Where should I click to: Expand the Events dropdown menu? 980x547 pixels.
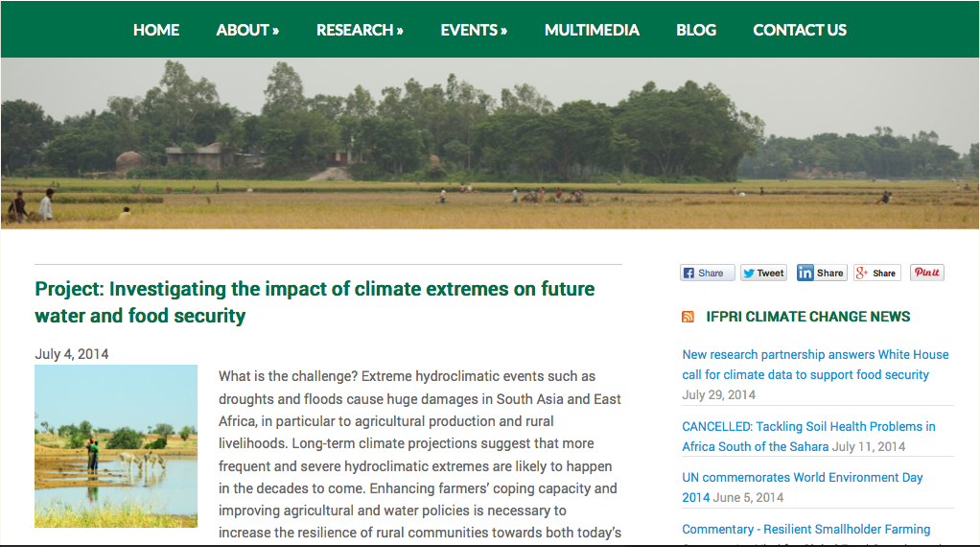(x=474, y=30)
